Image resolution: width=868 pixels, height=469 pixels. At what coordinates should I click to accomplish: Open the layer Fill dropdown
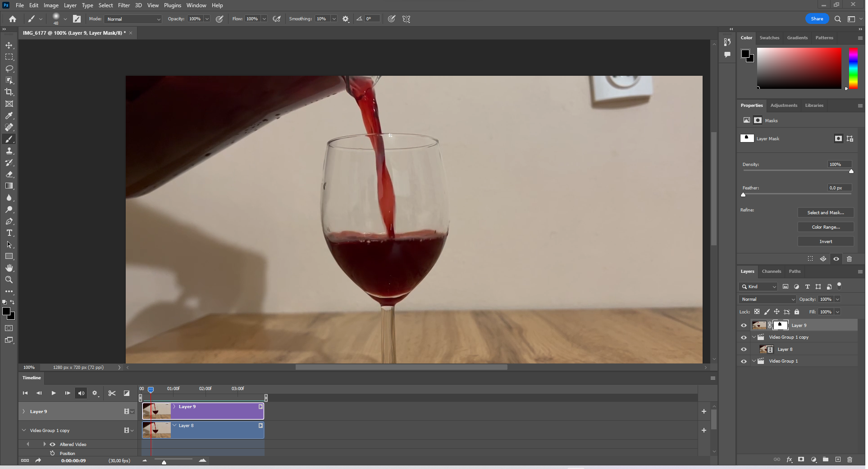pyautogui.click(x=838, y=312)
